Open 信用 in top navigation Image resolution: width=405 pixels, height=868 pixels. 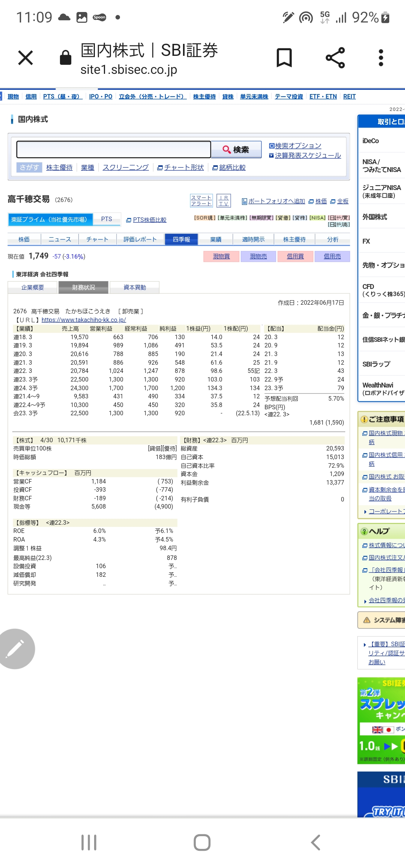click(x=31, y=97)
